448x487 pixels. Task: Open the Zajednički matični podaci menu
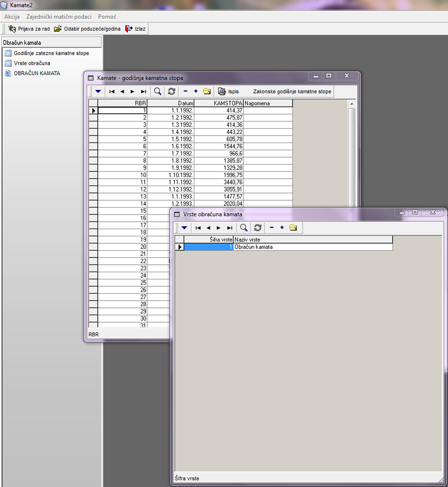coord(59,17)
